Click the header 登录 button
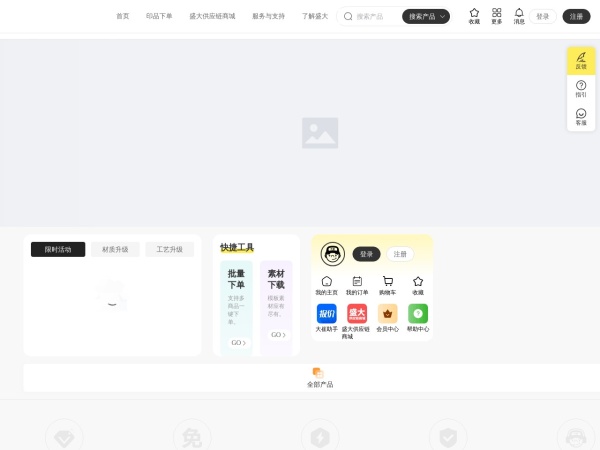 [543, 16]
